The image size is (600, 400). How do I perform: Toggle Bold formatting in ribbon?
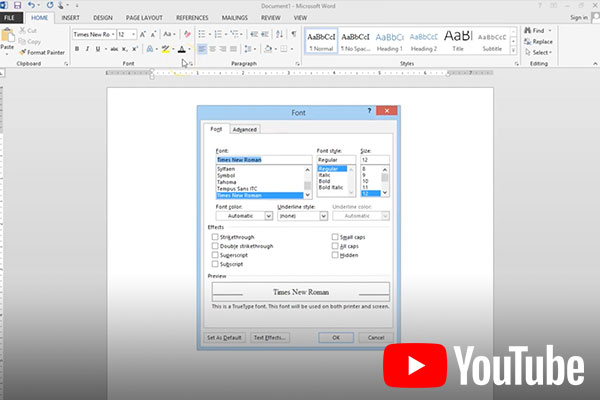pyautogui.click(x=77, y=49)
